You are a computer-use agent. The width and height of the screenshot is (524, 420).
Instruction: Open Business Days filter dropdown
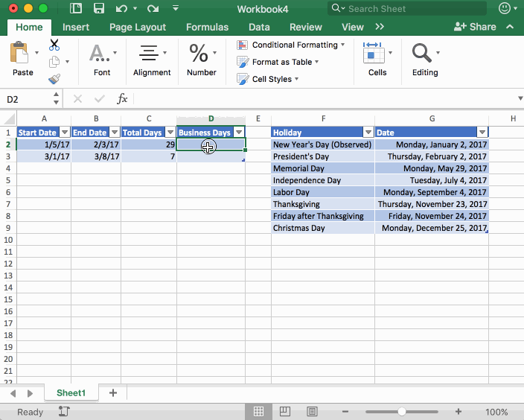(x=239, y=133)
